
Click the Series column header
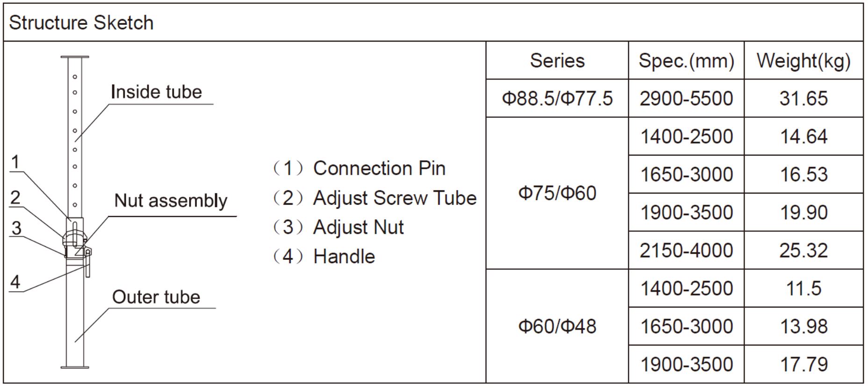click(x=557, y=61)
